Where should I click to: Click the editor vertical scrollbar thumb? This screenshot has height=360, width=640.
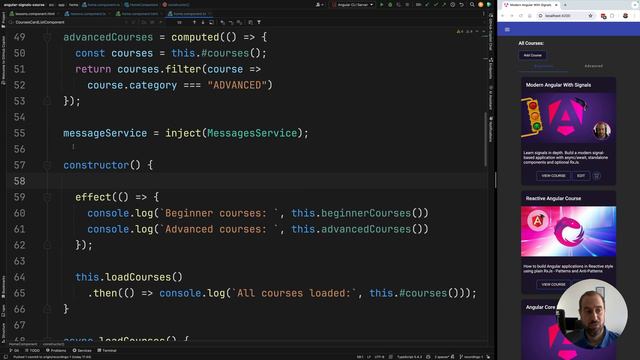tap(485, 139)
